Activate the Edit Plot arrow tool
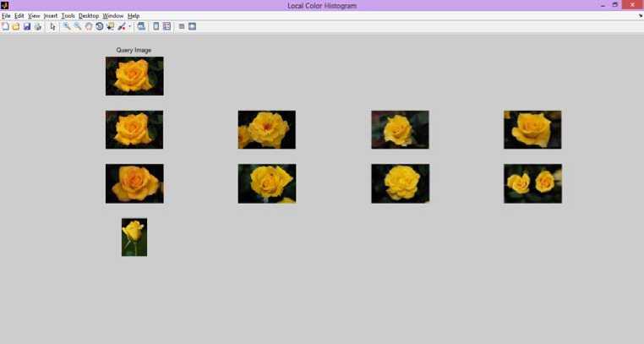 [x=52, y=26]
